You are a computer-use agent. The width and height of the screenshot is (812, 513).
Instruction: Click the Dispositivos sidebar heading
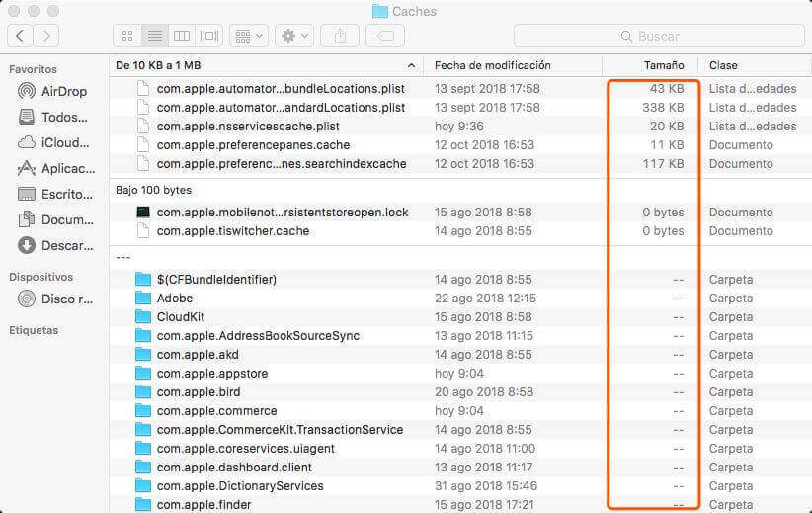[x=41, y=277]
